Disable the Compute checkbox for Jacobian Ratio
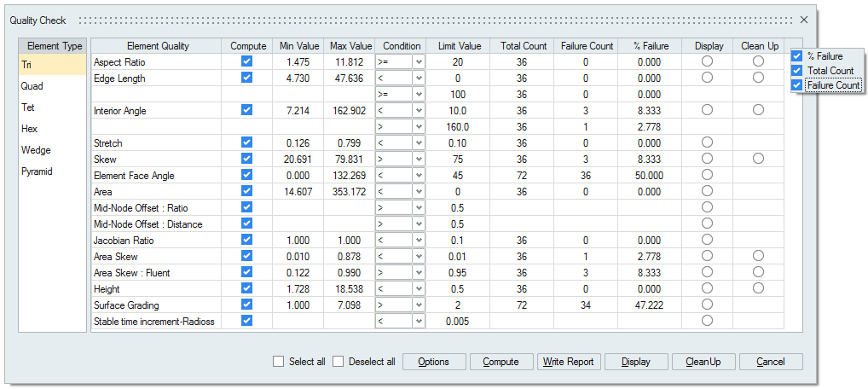Viewport: 868px width, 389px height. [x=246, y=240]
